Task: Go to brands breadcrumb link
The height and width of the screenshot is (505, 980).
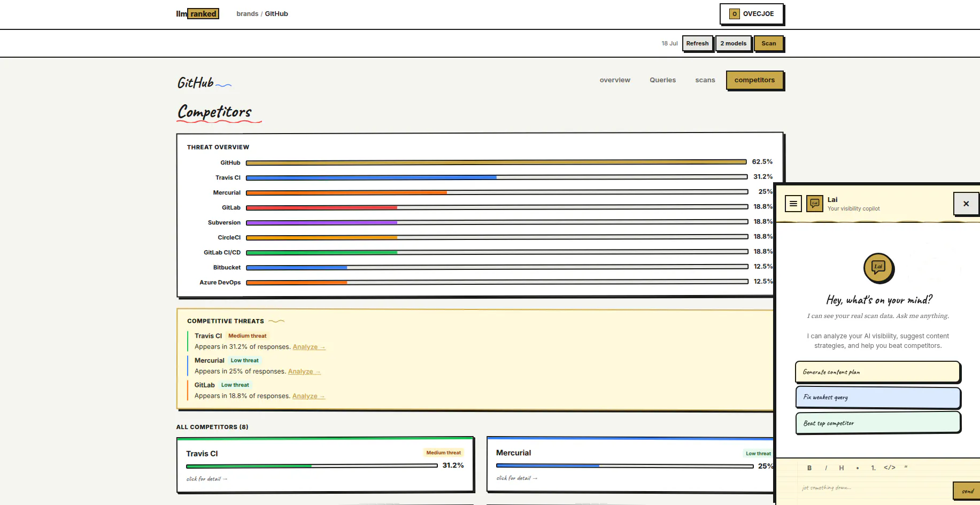Action: (x=248, y=14)
